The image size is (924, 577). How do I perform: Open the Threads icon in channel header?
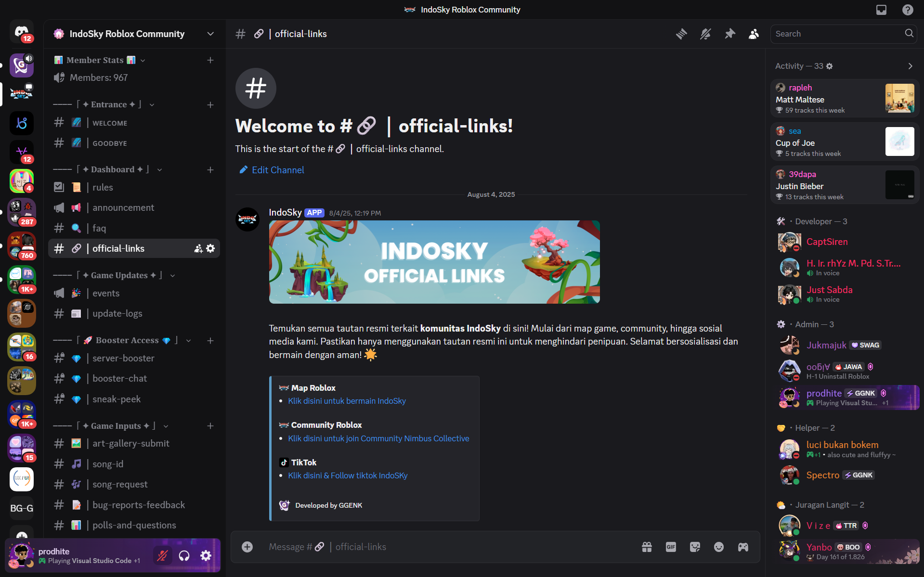pos(681,34)
